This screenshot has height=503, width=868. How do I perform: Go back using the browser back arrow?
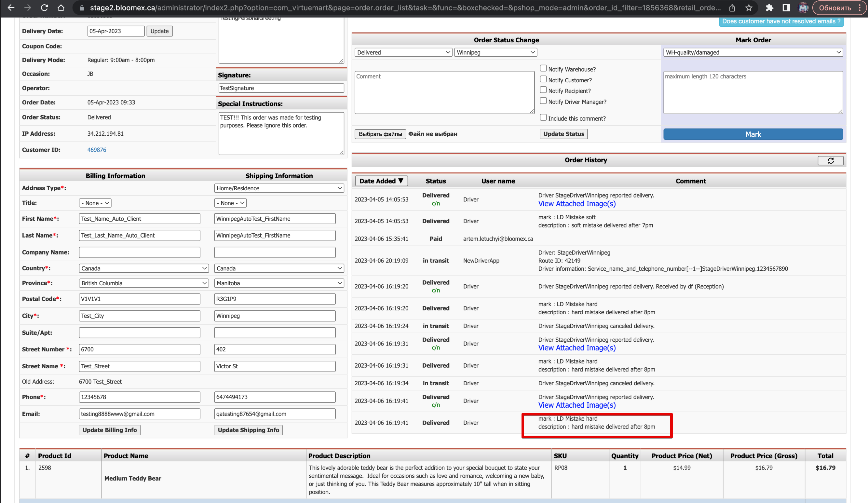(x=11, y=7)
